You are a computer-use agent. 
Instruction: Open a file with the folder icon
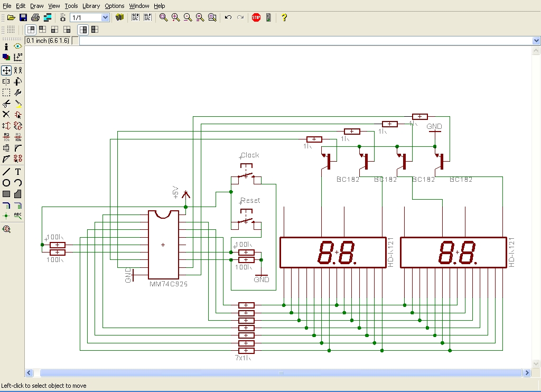(x=11, y=17)
